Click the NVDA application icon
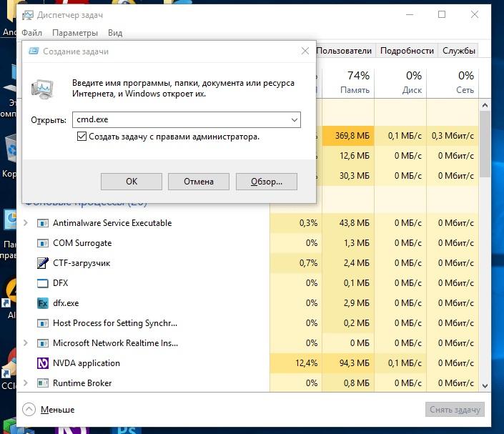 tap(43, 363)
